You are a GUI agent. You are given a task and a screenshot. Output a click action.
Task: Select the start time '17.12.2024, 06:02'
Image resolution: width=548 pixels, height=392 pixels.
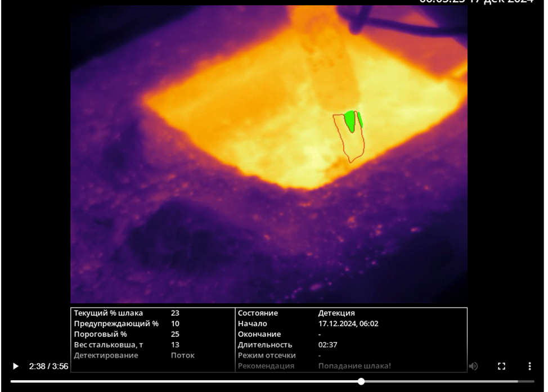[x=348, y=323]
